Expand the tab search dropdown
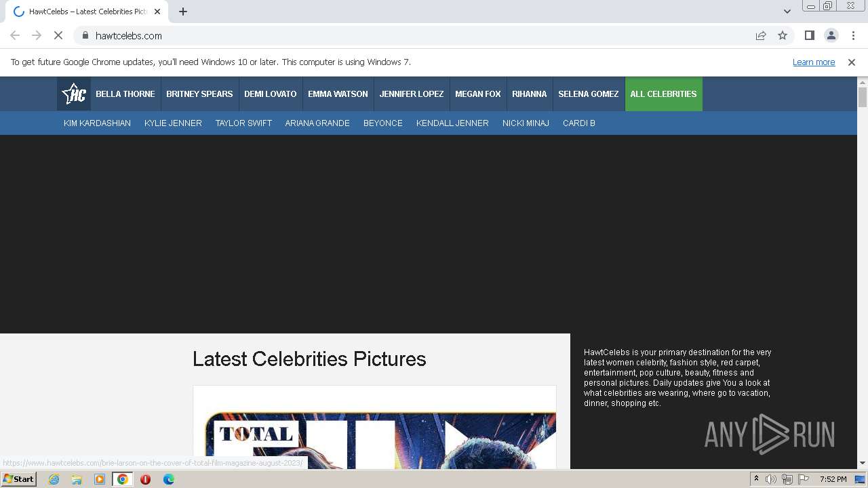Viewport: 868px width, 488px height. (x=787, y=12)
